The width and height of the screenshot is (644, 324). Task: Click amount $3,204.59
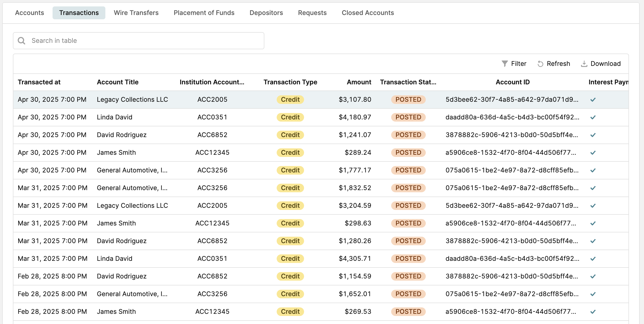click(x=355, y=206)
